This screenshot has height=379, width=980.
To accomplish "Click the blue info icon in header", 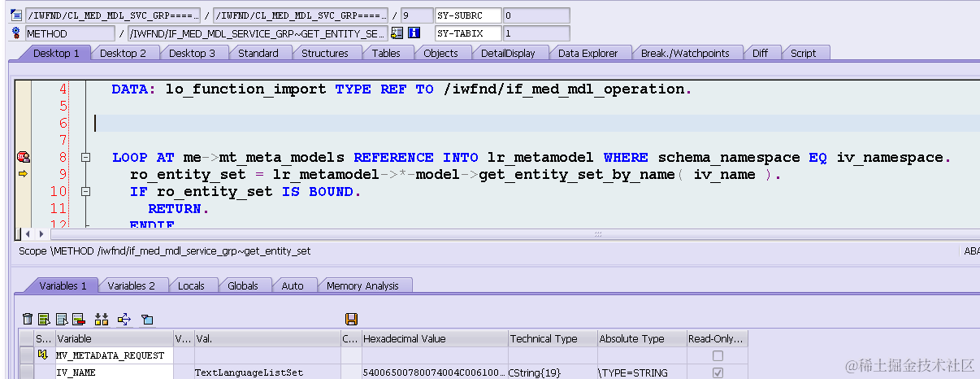I will (x=414, y=33).
